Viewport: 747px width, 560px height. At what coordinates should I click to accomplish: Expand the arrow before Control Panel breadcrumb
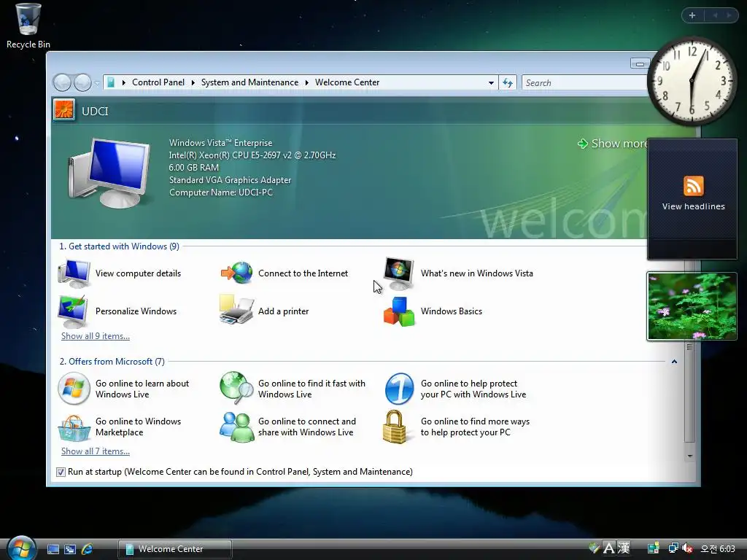(x=124, y=83)
